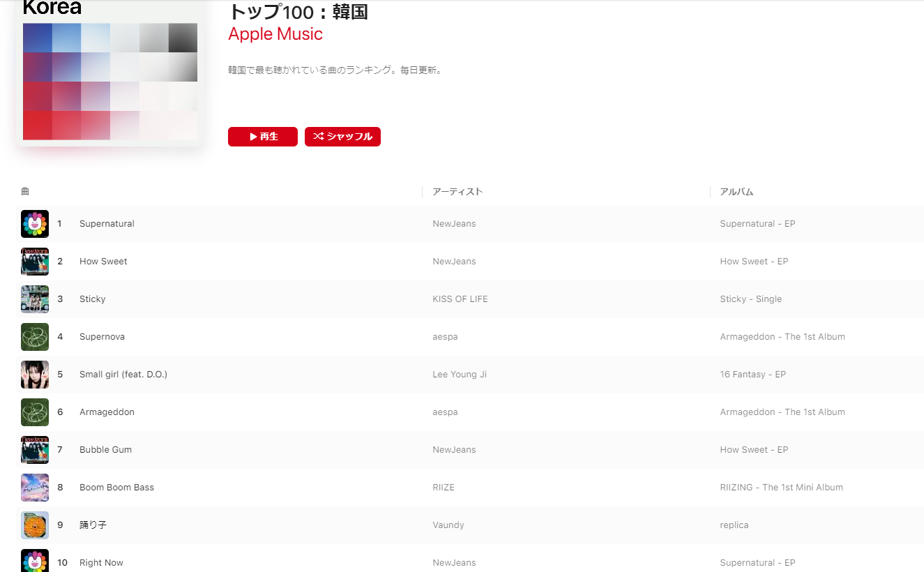
Task: Select the song title How Sweet
Action: point(103,262)
